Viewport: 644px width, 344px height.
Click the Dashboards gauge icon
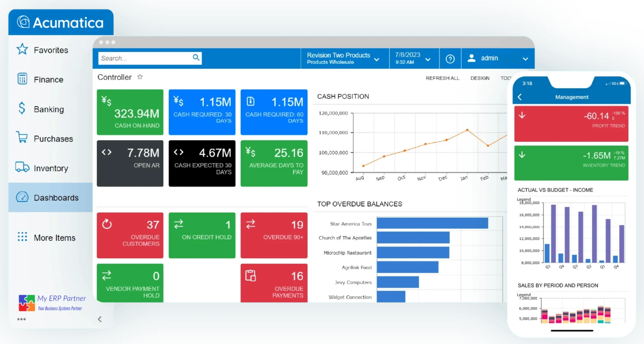(x=22, y=197)
